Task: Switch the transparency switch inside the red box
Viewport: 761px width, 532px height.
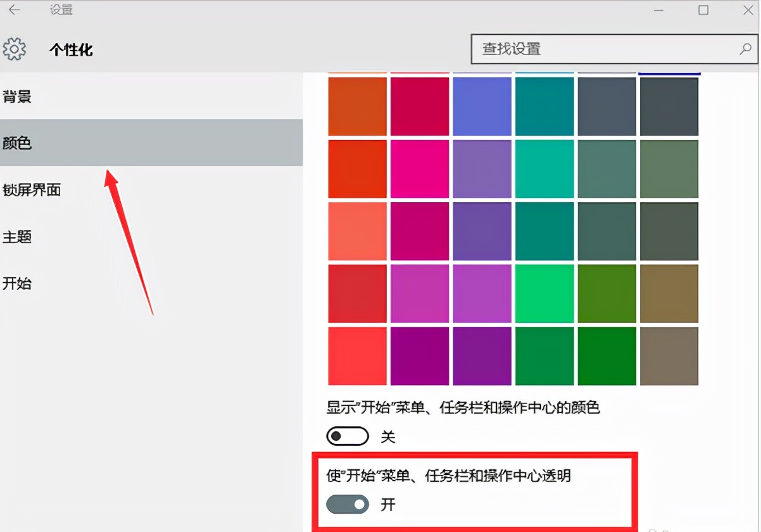Action: 347,505
